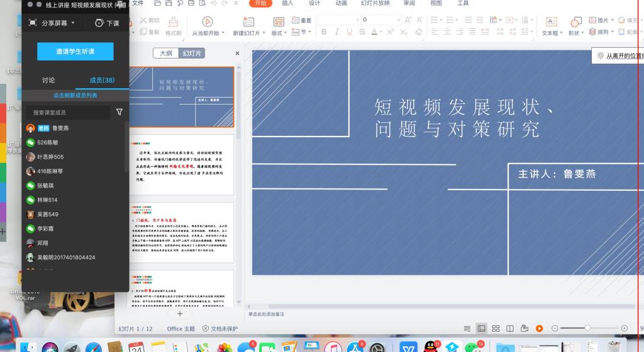Image resolution: width=644 pixels, height=352 pixels.
Task: Click the member list filter funnel icon
Action: 119,112
